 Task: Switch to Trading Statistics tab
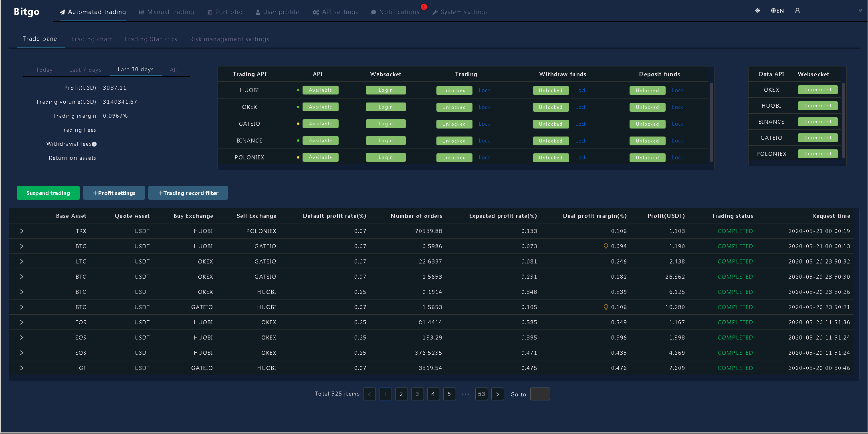point(151,39)
